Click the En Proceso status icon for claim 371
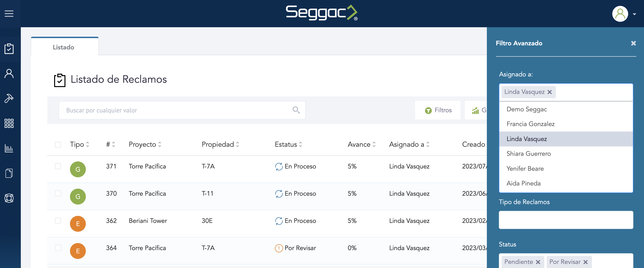 tap(279, 166)
